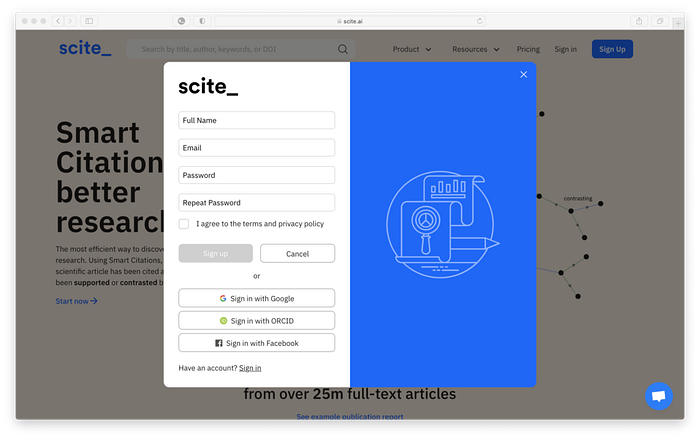Click the Start now link
This screenshot has width=700, height=439.
click(x=76, y=301)
